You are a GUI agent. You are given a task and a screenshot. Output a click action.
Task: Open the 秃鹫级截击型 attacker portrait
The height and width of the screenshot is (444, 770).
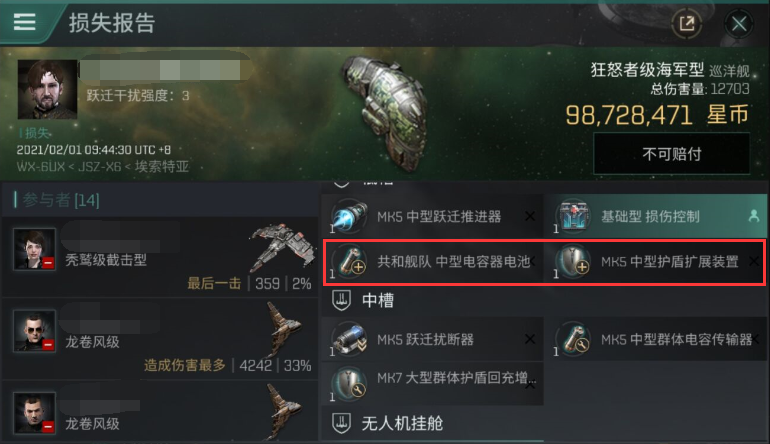(x=34, y=249)
